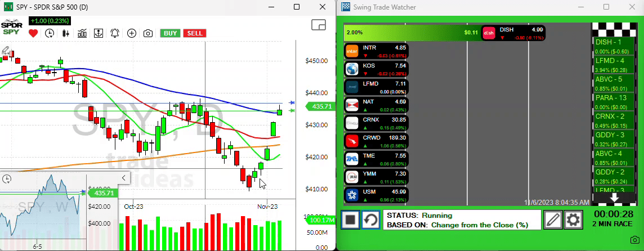Image resolution: width=644 pixels, height=251 pixels.
Task: Click the CRNX racer logo
Action: pyautogui.click(x=352, y=123)
